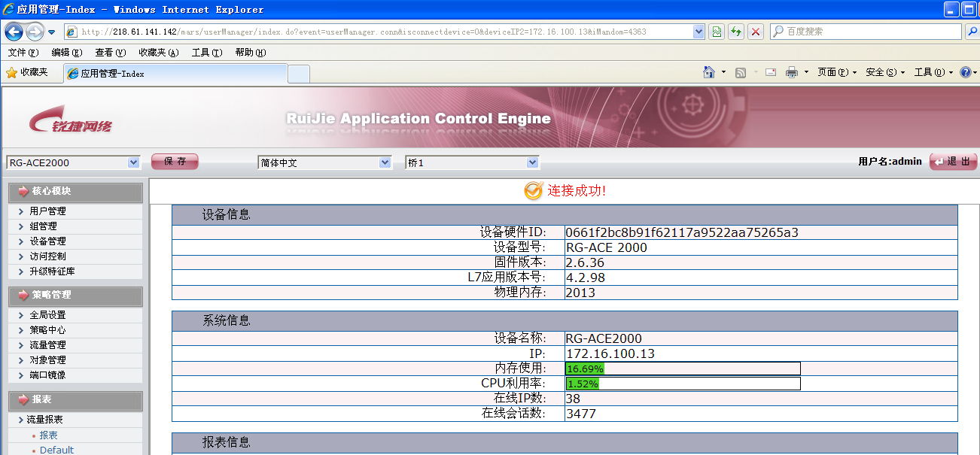Open 访问控制 in the sidebar
This screenshot has width=980, height=455.
pos(47,256)
